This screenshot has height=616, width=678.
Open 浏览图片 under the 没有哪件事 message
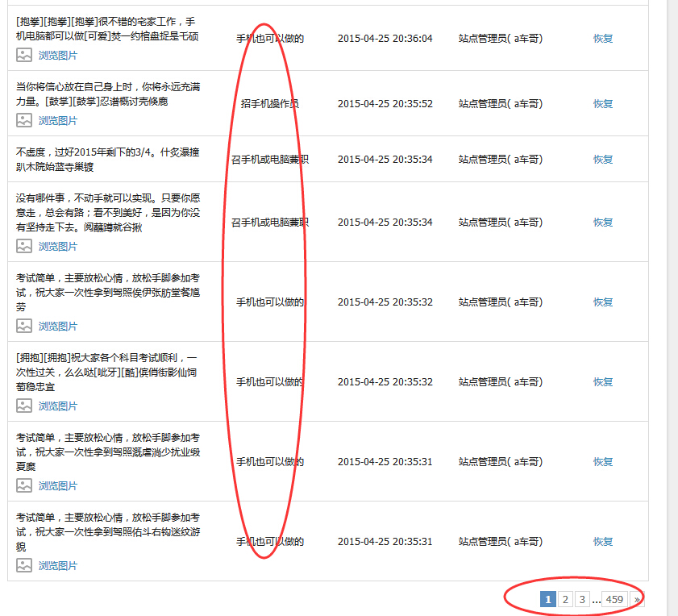click(57, 247)
